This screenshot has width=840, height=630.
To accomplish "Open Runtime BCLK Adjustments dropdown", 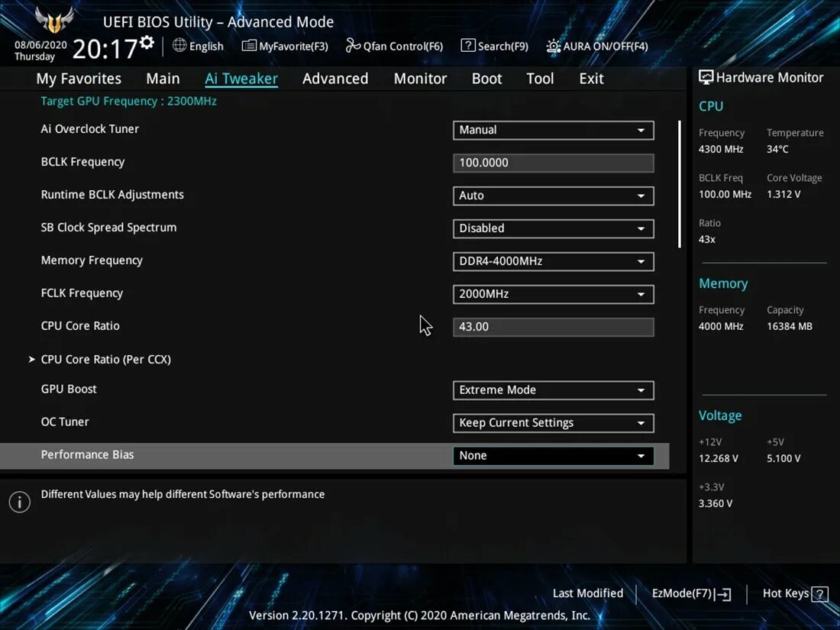I will pyautogui.click(x=554, y=195).
